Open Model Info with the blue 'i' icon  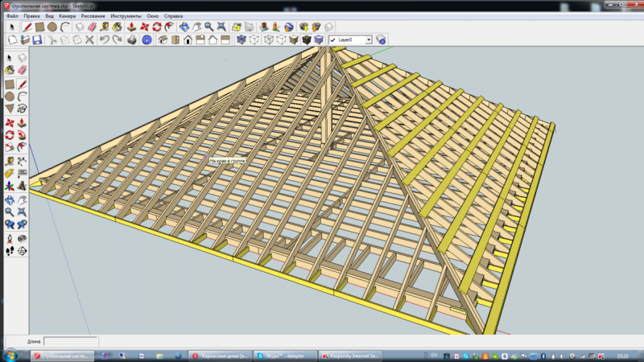pyautogui.click(x=147, y=39)
